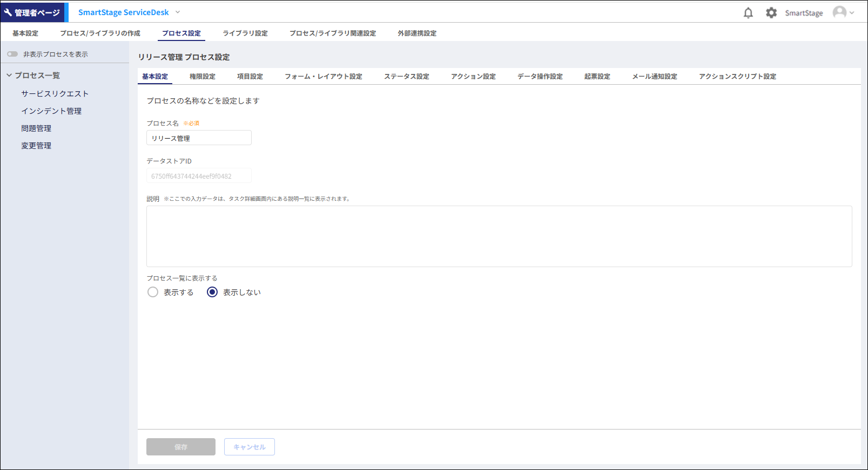
Task: Click the notification bell icon
Action: (748, 13)
